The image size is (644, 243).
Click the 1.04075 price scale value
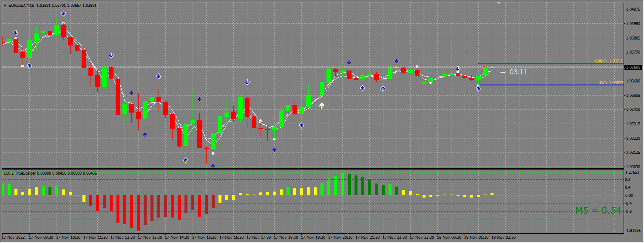[x=633, y=9]
